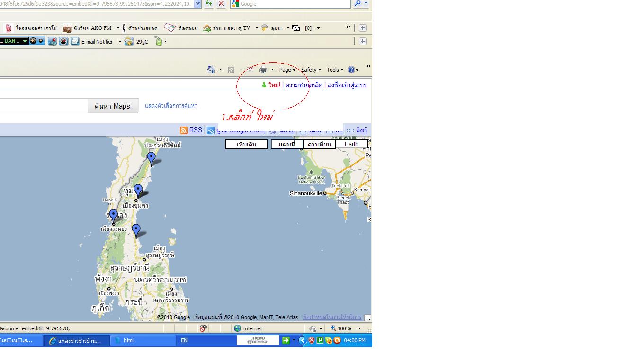Click the green price tag toolbar icon
This screenshot has width=644, height=364.
point(158,42)
